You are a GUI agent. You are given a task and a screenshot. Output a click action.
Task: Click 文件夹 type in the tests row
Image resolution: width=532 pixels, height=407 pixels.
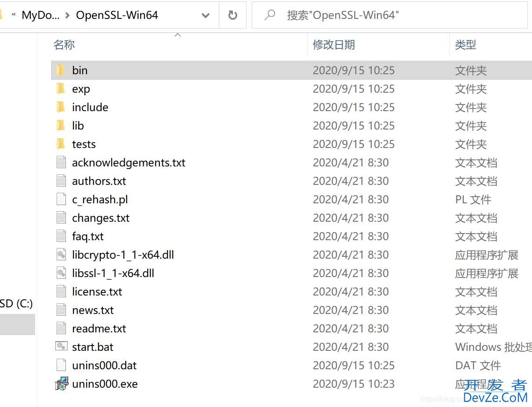471,144
